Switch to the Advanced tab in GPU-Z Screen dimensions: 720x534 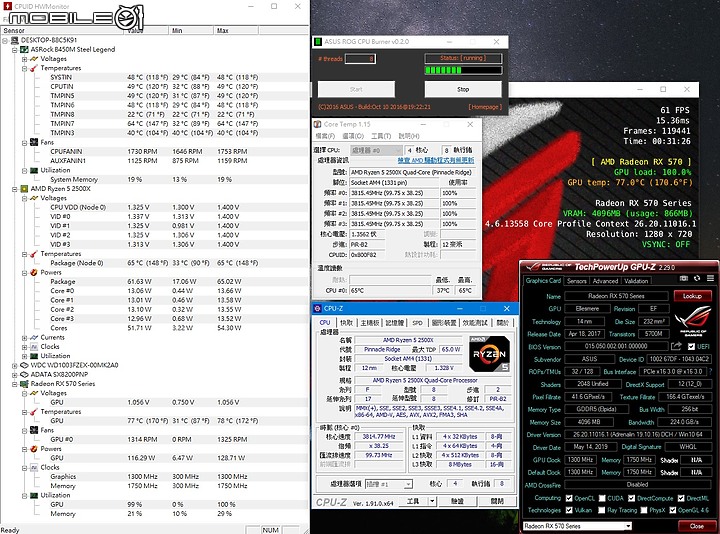pos(605,281)
